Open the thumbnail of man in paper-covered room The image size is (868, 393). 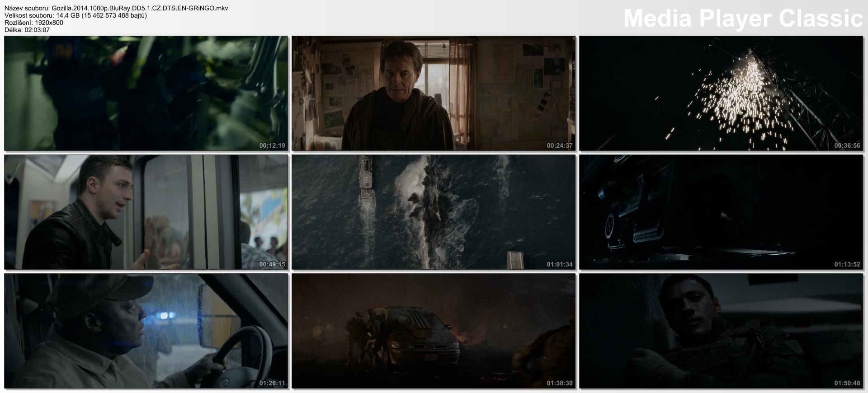(x=433, y=93)
